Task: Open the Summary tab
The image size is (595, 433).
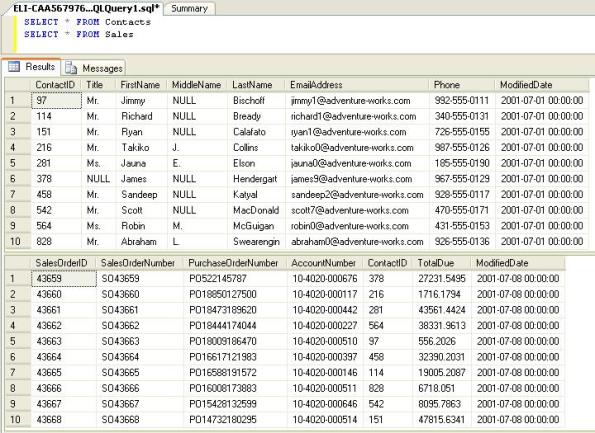Action: tap(189, 9)
